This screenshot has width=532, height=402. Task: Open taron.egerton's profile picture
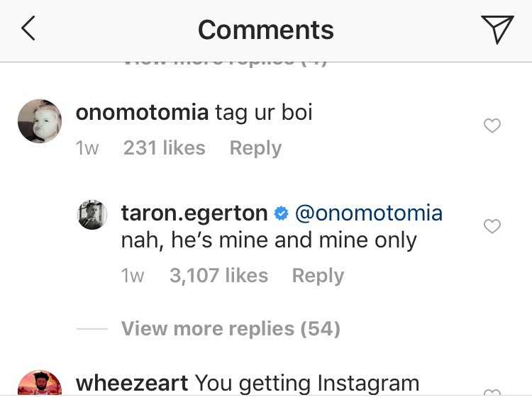[x=92, y=214]
